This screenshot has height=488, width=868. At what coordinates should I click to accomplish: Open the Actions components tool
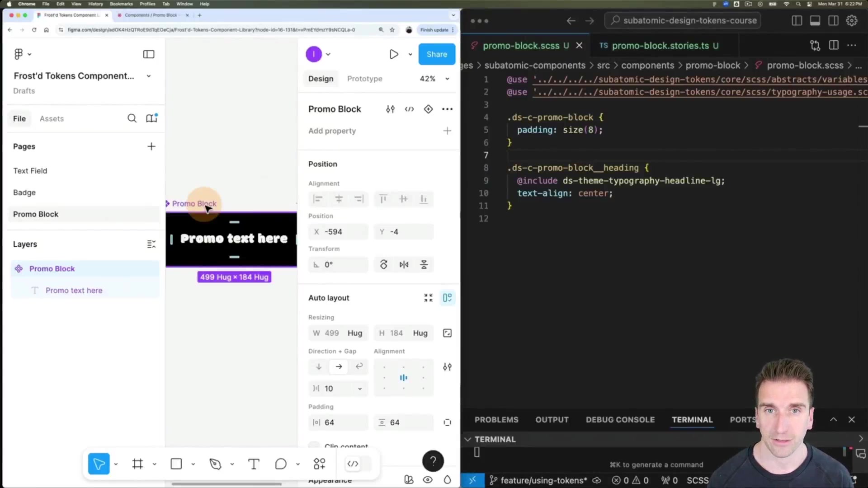[x=320, y=464]
